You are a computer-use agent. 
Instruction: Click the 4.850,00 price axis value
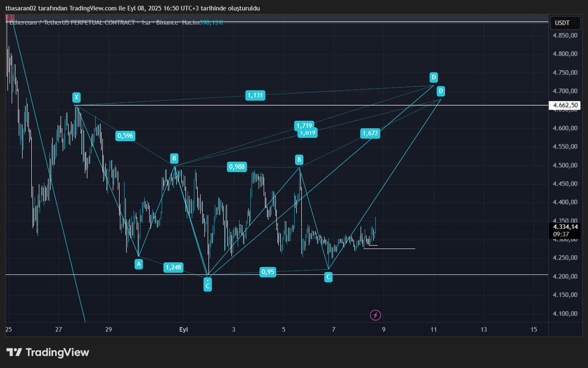566,36
